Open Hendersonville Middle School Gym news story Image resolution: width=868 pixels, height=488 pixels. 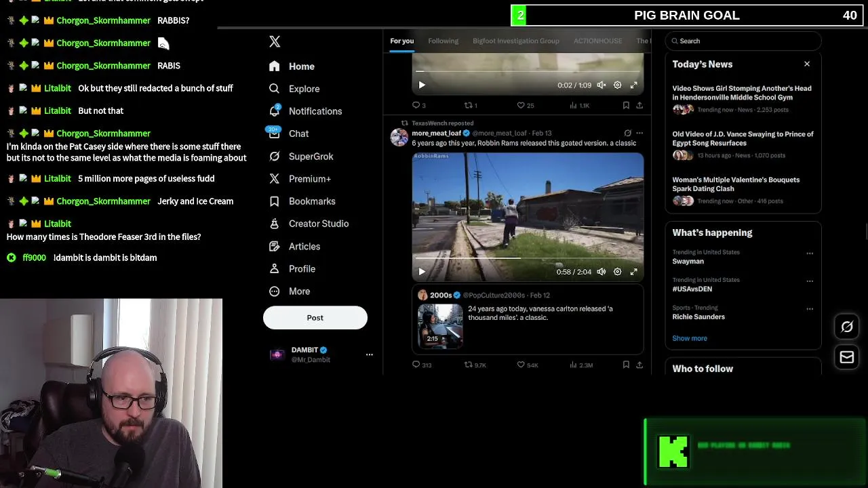pyautogui.click(x=743, y=99)
